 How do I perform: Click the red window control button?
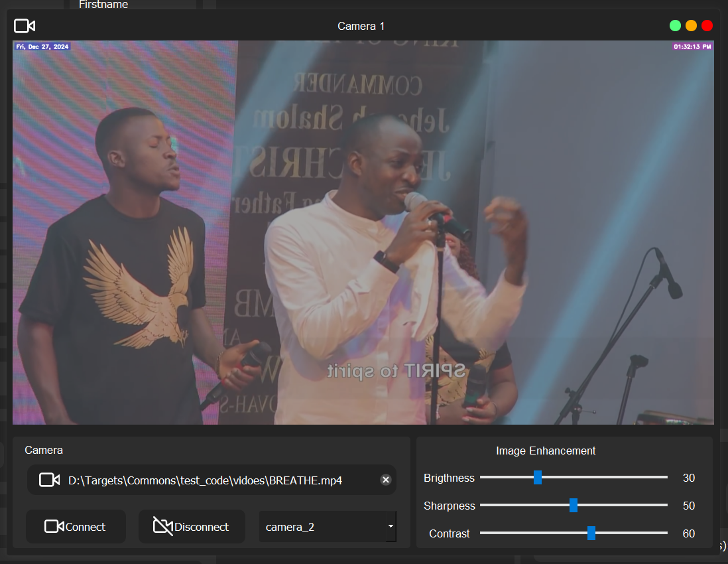(707, 26)
